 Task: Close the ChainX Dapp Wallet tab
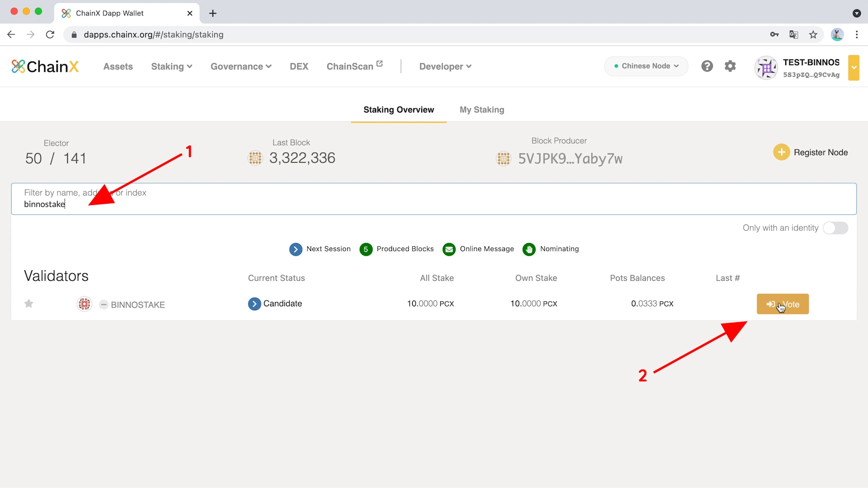click(190, 13)
